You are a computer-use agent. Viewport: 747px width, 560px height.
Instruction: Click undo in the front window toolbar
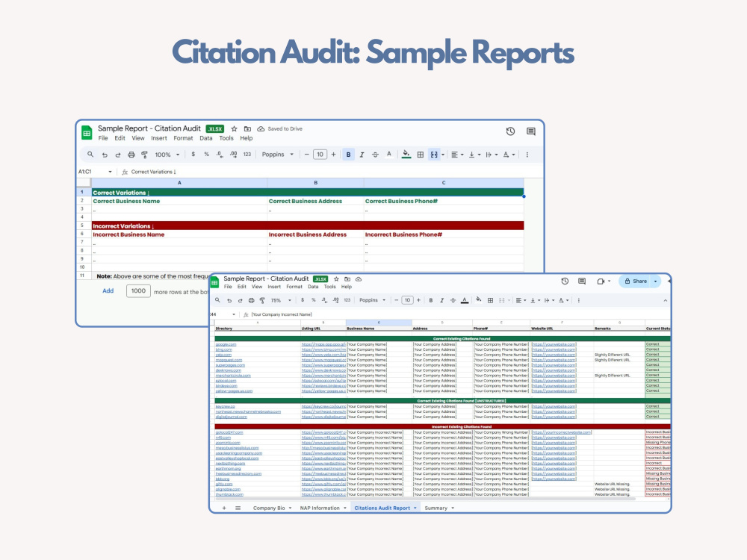(229, 300)
